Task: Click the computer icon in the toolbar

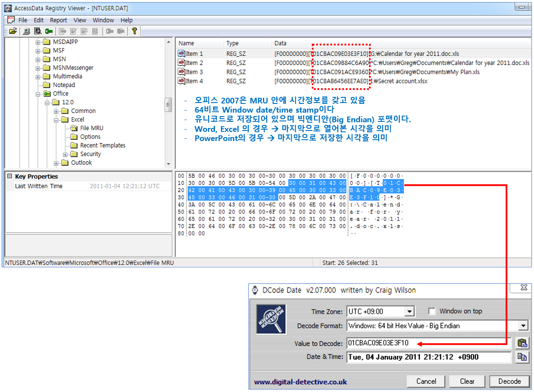Action: [x=27, y=31]
